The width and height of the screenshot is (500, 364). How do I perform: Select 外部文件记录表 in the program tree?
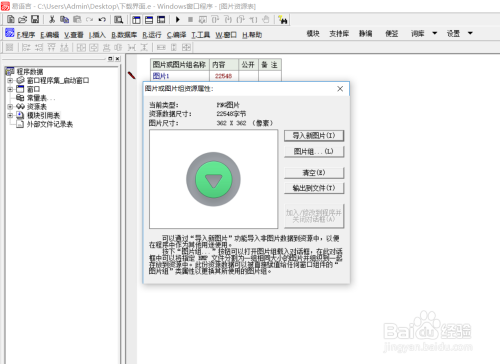pos(50,124)
